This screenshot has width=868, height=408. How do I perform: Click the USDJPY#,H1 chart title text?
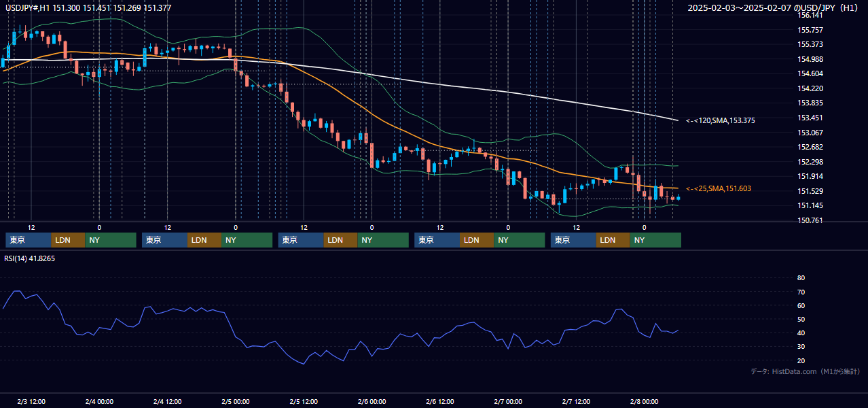[x=88, y=7]
